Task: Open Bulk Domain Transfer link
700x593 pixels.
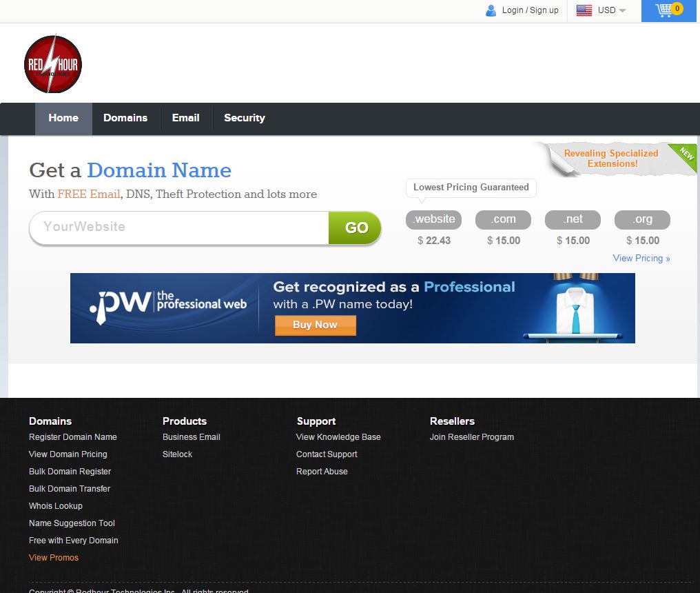Action: (69, 489)
